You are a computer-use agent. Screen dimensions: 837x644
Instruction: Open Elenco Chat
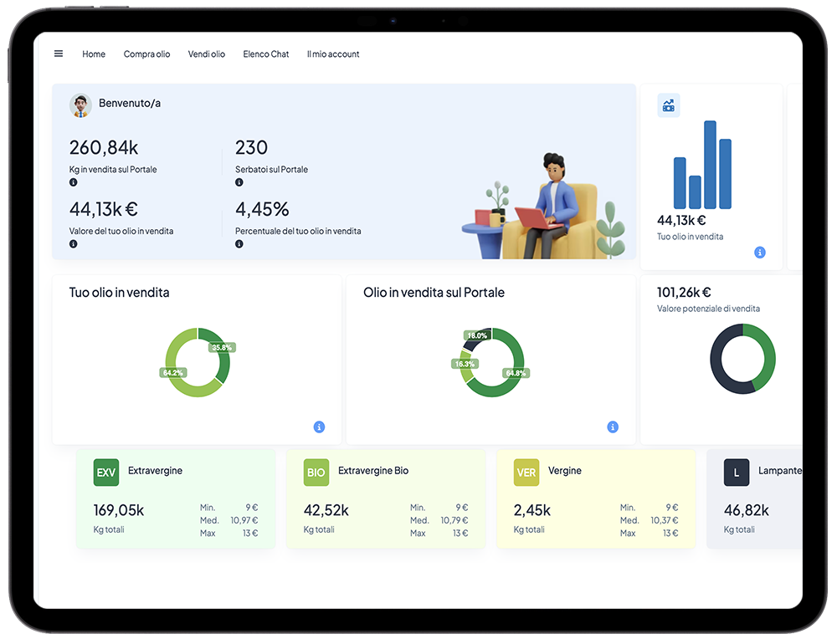tap(266, 54)
